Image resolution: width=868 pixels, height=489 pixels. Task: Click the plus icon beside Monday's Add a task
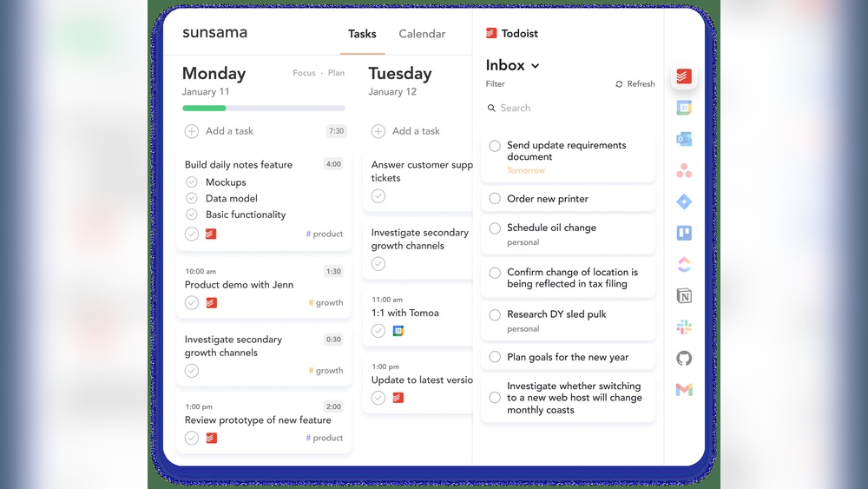(x=192, y=131)
